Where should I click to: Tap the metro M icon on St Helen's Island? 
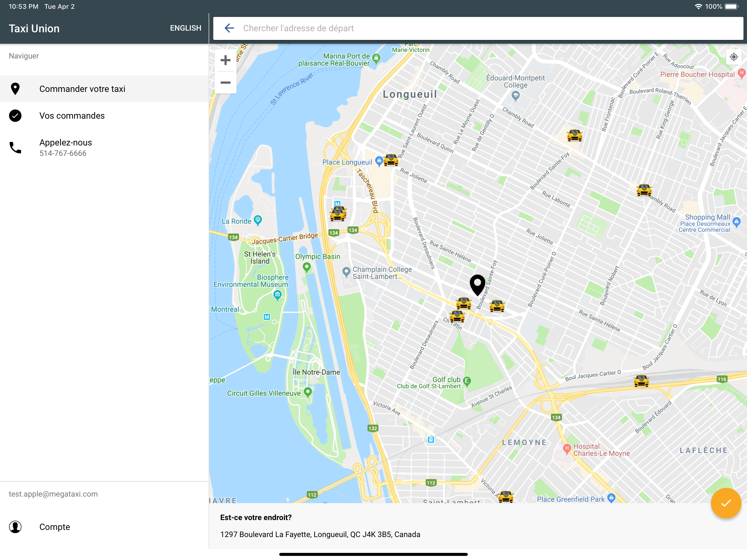coord(267,317)
